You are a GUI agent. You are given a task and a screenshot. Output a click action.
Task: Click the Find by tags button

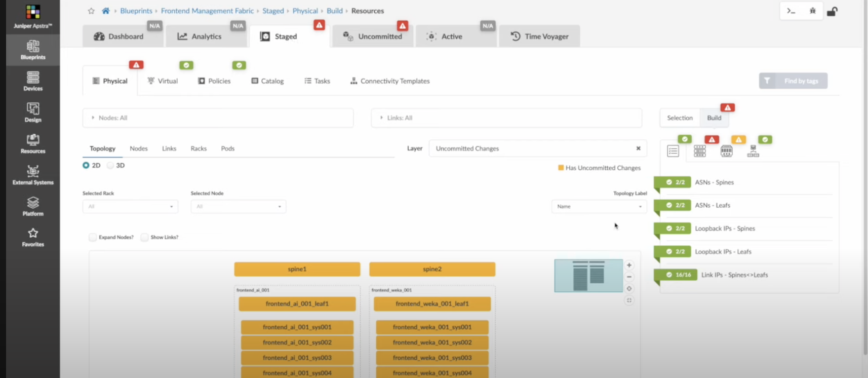(793, 81)
